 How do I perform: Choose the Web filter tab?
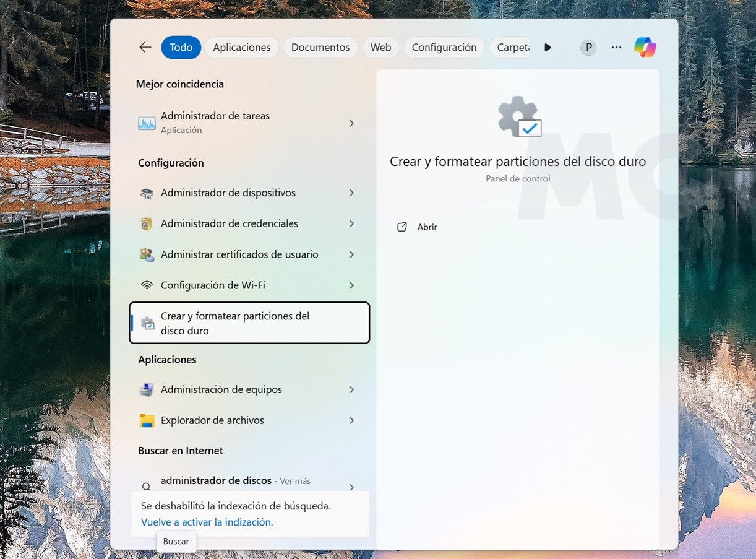click(380, 48)
